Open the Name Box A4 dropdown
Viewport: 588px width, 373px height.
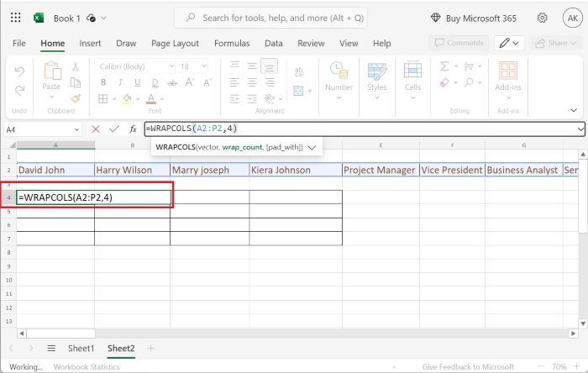point(76,129)
